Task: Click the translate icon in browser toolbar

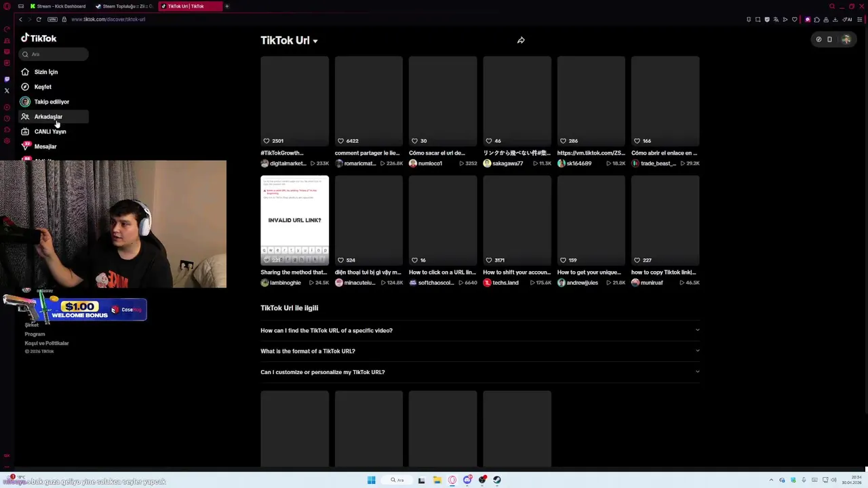Action: coord(776,20)
